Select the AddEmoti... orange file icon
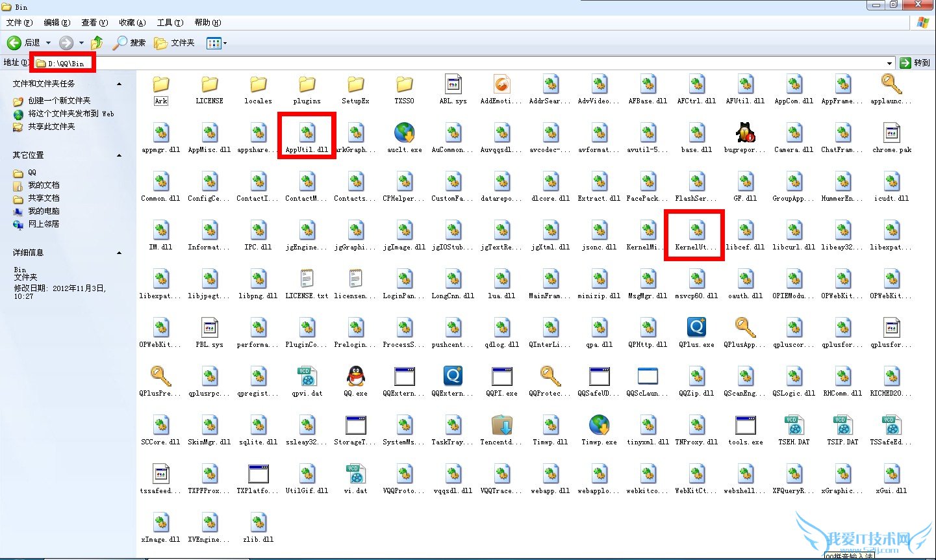 click(501, 84)
